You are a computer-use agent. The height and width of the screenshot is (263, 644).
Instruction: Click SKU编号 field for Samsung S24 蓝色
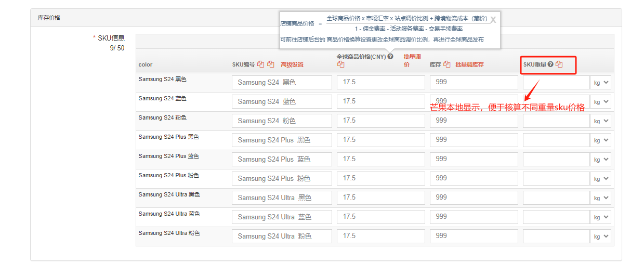[282, 101]
